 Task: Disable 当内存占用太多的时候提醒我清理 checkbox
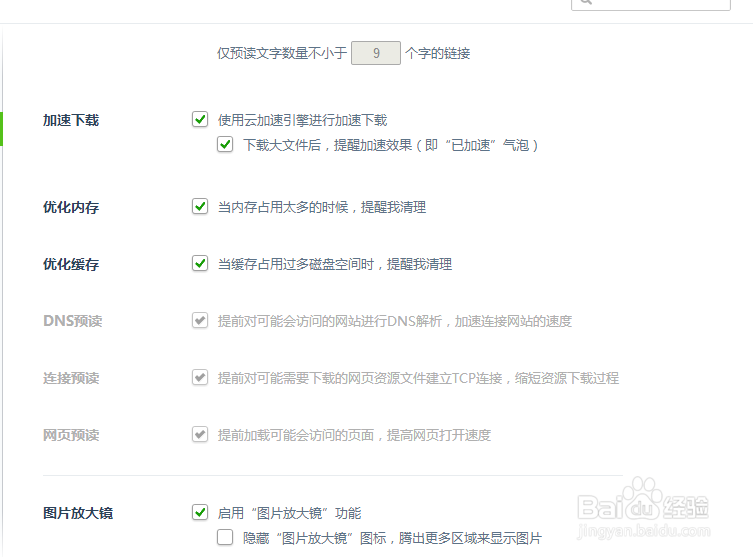coord(200,206)
